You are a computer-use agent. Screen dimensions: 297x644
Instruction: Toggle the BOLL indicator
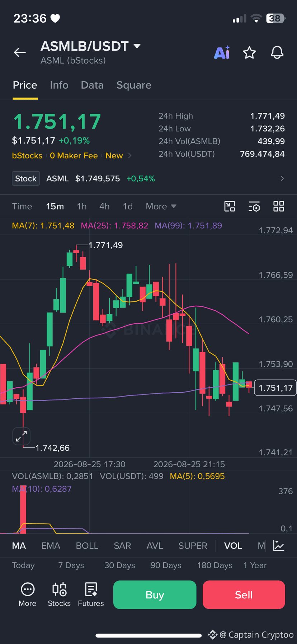(x=87, y=546)
